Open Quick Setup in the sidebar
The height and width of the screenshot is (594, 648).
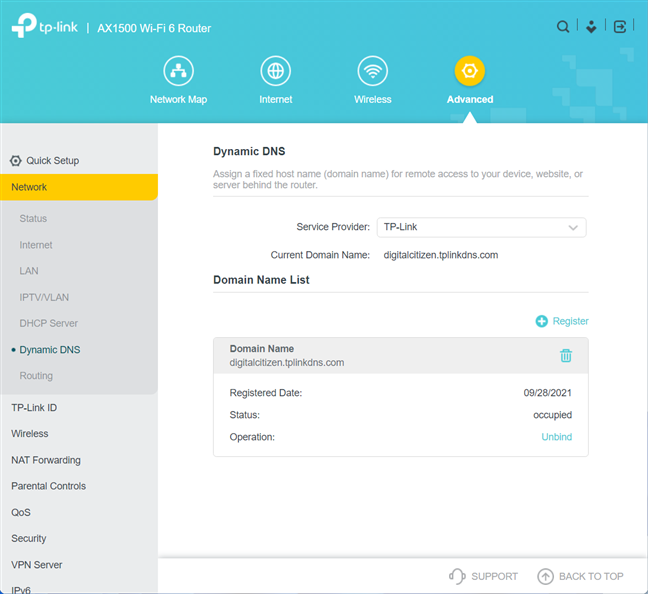click(52, 160)
